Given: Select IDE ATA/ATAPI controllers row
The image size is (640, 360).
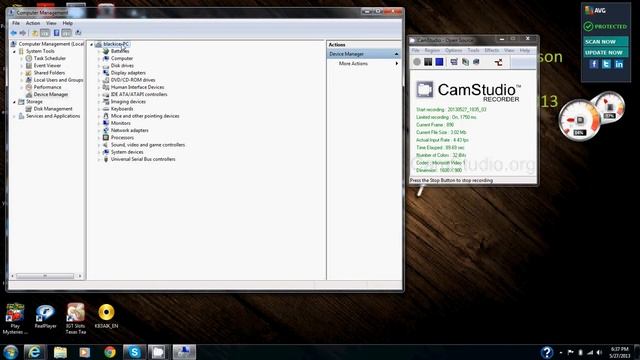Looking at the screenshot, I should tap(139, 95).
